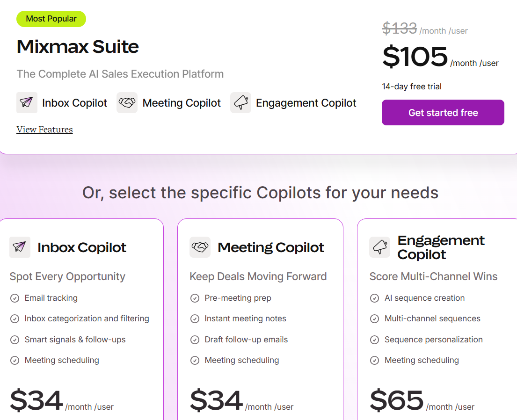Click the paper plane icon in the Inbox Copilot card
Viewport: 517px width, 420px height.
20,247
